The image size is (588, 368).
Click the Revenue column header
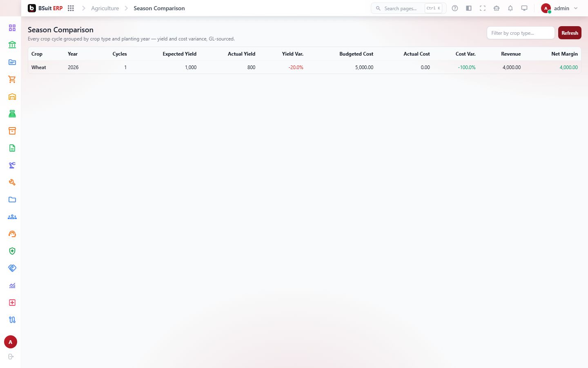[x=511, y=54]
